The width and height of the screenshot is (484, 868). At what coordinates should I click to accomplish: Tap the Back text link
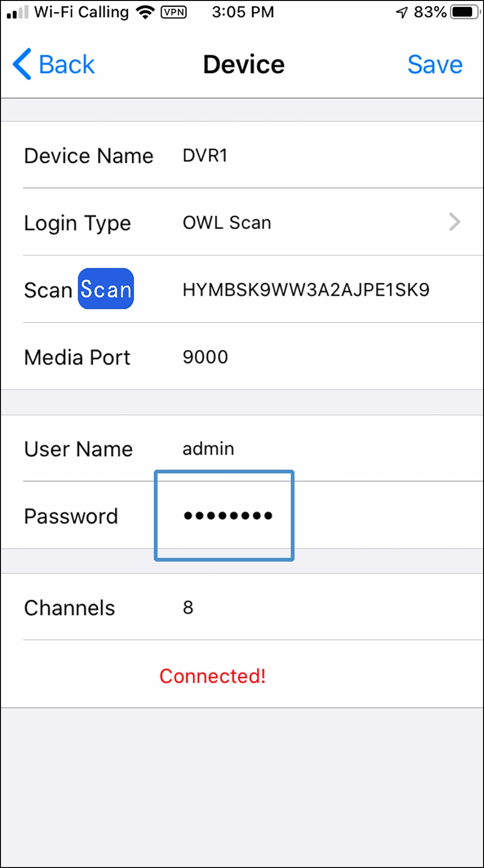pyautogui.click(x=67, y=64)
